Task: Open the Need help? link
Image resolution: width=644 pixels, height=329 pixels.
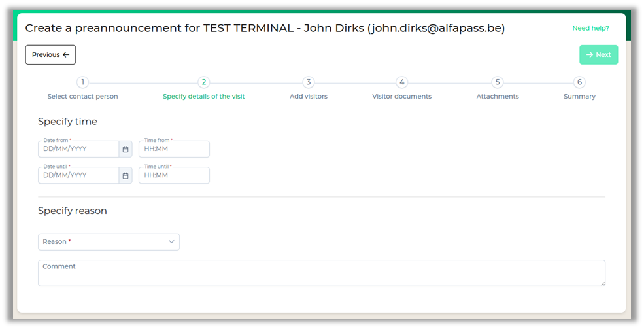Action: pos(590,28)
